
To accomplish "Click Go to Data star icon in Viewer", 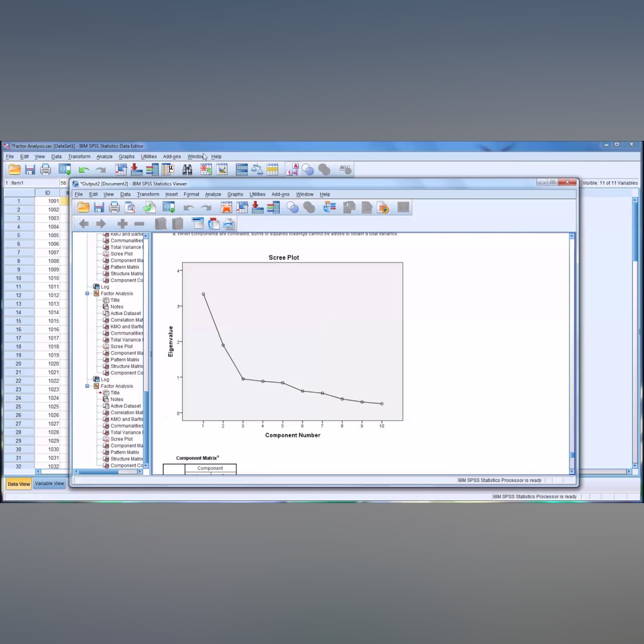I will pyautogui.click(x=226, y=207).
